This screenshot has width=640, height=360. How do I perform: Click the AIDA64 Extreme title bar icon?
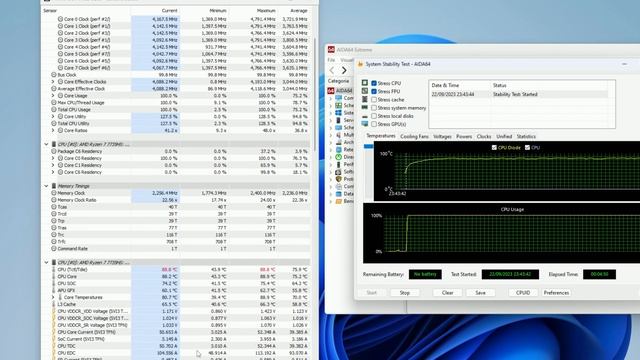tap(331, 50)
